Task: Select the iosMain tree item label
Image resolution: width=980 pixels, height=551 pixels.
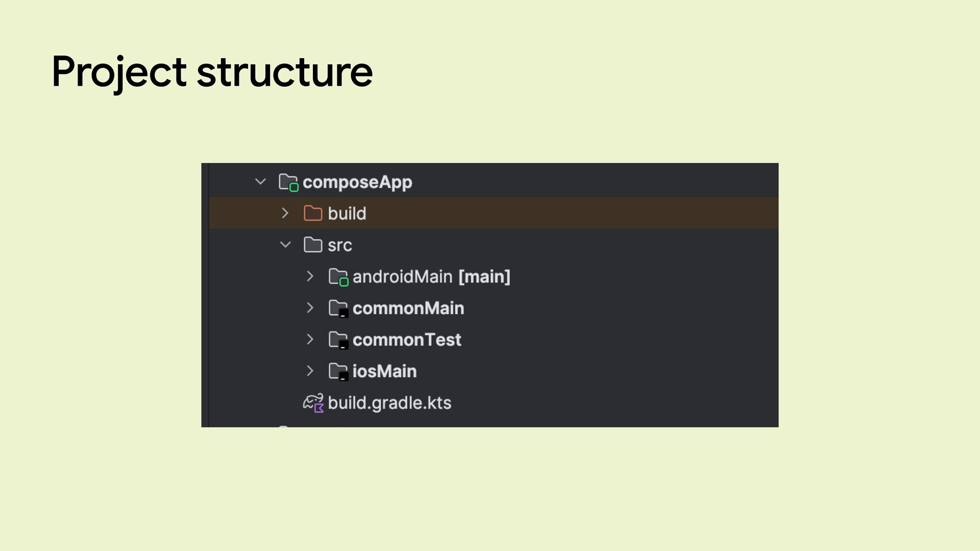Action: click(384, 371)
